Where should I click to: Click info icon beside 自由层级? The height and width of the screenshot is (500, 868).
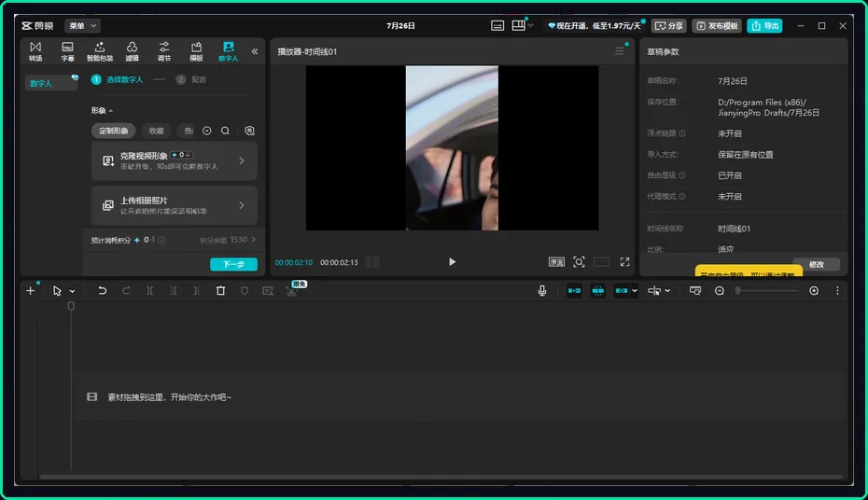click(682, 175)
